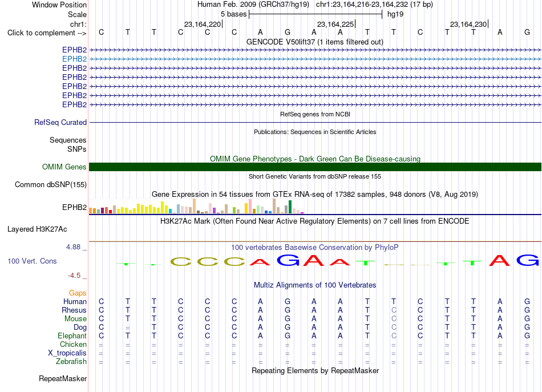Click 'Human Feb. 2009 (GRCh37/hg19)' assembly text
The width and height of the screenshot is (542, 392).
[254, 5]
